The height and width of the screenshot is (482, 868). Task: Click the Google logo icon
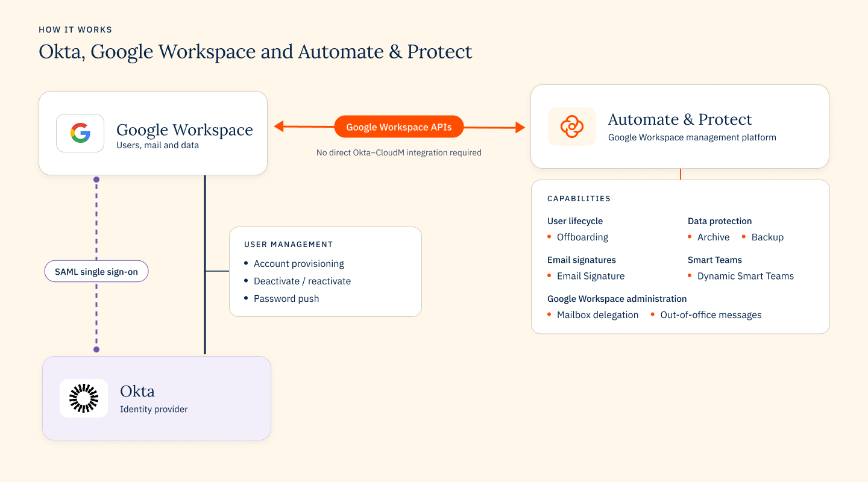(x=80, y=133)
